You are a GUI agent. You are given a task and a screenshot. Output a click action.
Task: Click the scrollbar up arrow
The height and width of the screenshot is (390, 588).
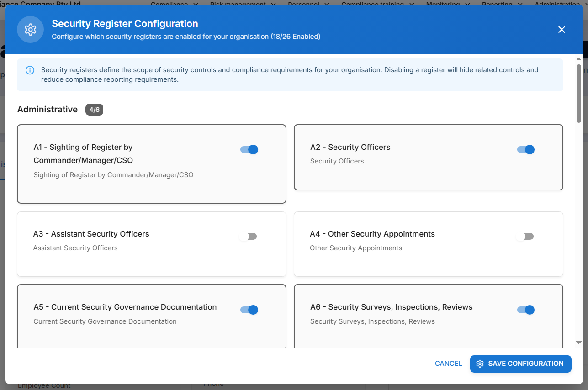pyautogui.click(x=578, y=59)
